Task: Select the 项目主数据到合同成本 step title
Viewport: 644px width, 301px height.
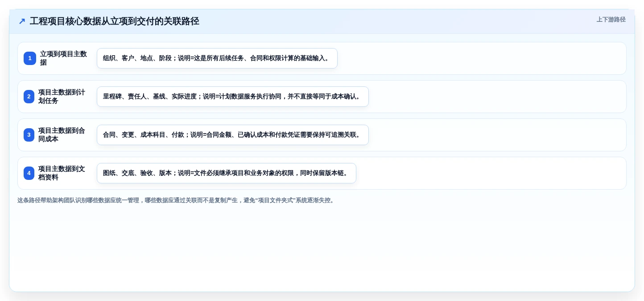Action: (x=62, y=135)
